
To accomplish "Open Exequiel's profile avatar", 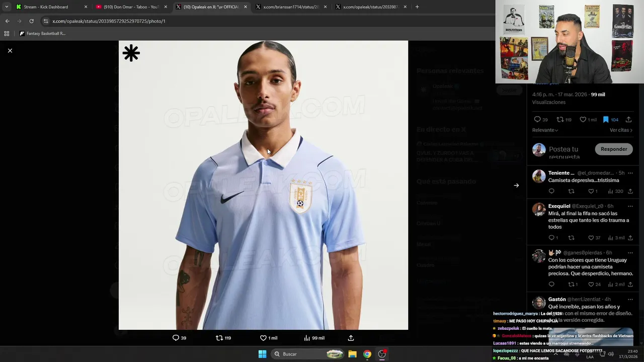I will (539, 209).
